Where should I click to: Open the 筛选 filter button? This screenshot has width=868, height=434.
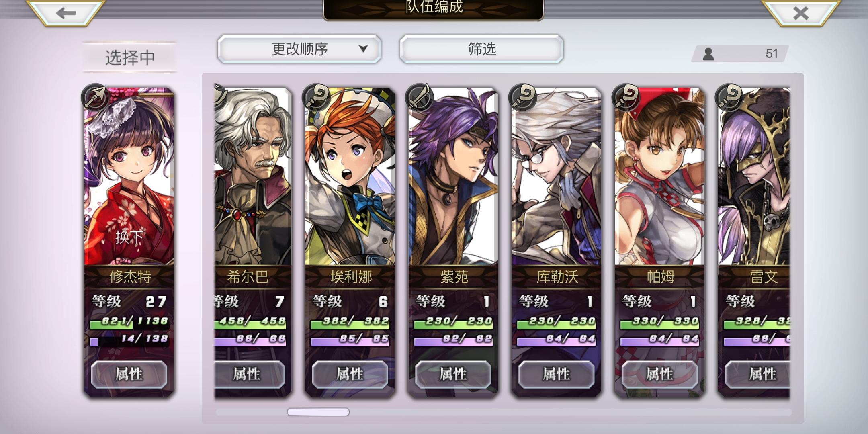[482, 49]
